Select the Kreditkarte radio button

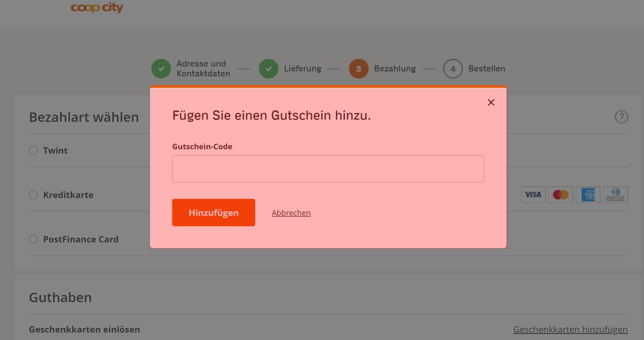(33, 195)
